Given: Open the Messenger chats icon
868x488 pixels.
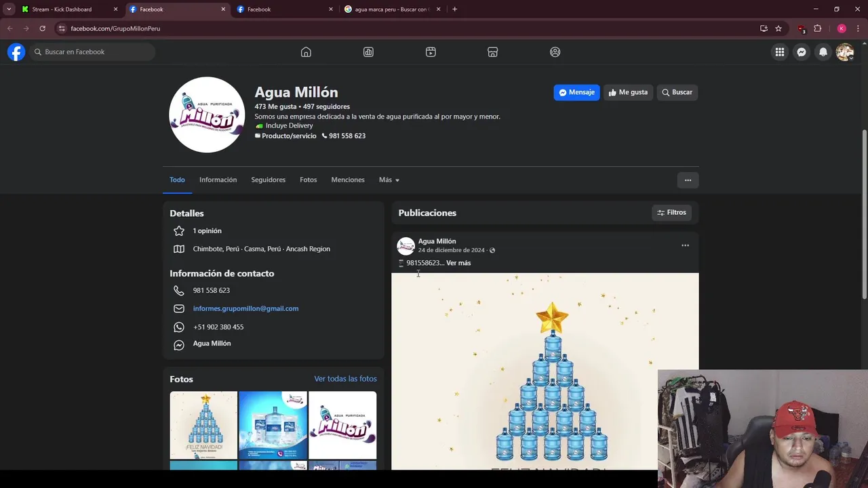Looking at the screenshot, I should coord(802,52).
